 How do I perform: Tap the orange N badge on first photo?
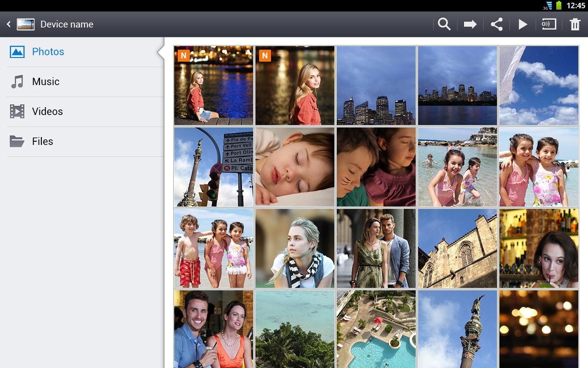[183, 55]
